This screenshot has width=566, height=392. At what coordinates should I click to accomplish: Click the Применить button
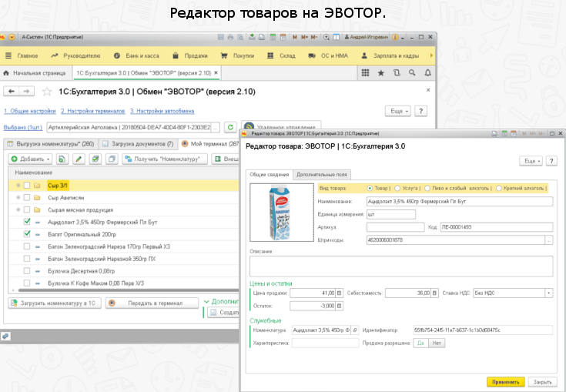tap(505, 381)
